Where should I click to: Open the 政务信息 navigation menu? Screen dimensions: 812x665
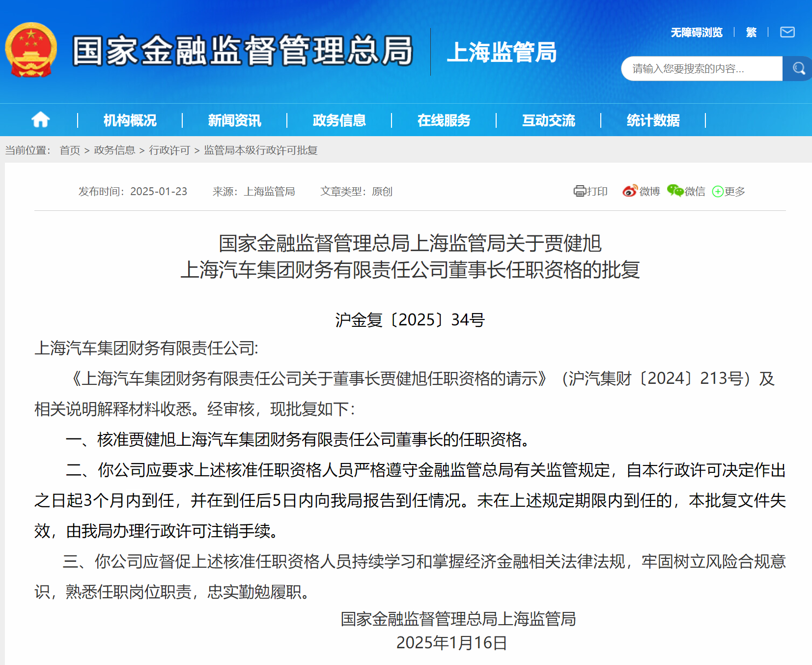click(339, 120)
